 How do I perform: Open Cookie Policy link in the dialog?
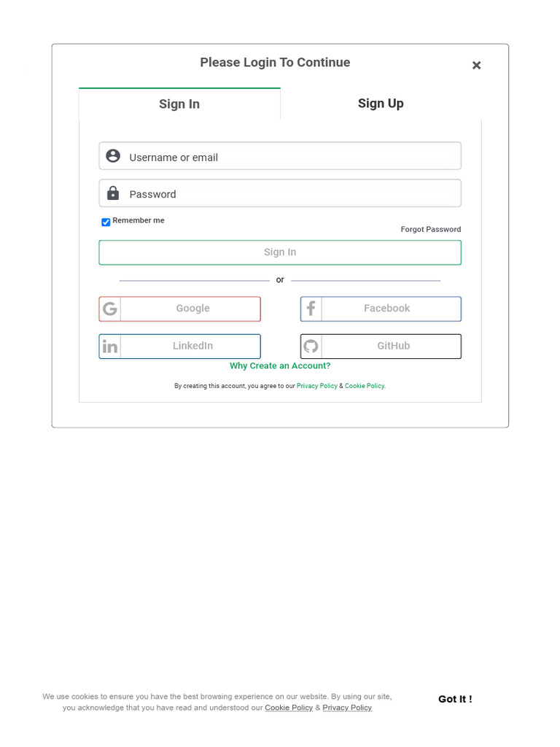[x=364, y=386]
